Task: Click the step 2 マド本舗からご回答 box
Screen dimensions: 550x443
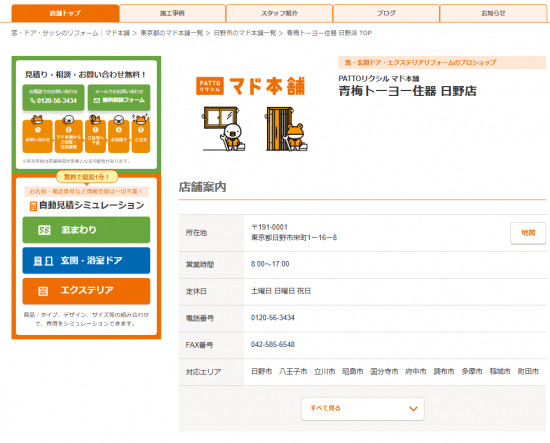Action: coord(69,135)
